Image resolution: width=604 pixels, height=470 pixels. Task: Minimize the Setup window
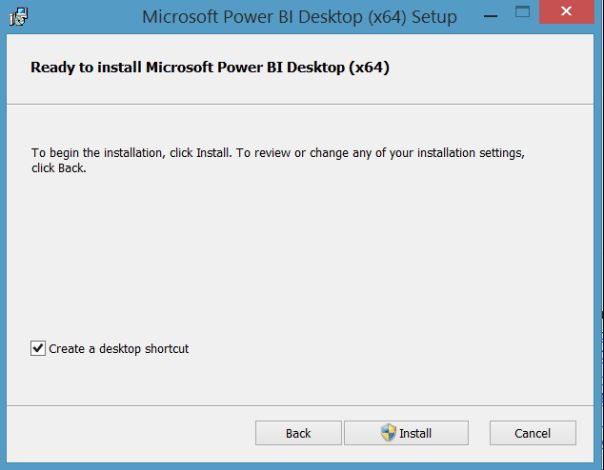[x=490, y=16]
